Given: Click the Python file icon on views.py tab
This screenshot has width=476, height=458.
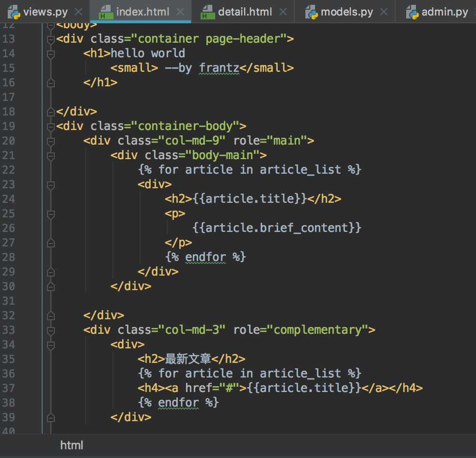Looking at the screenshot, I should [14, 12].
